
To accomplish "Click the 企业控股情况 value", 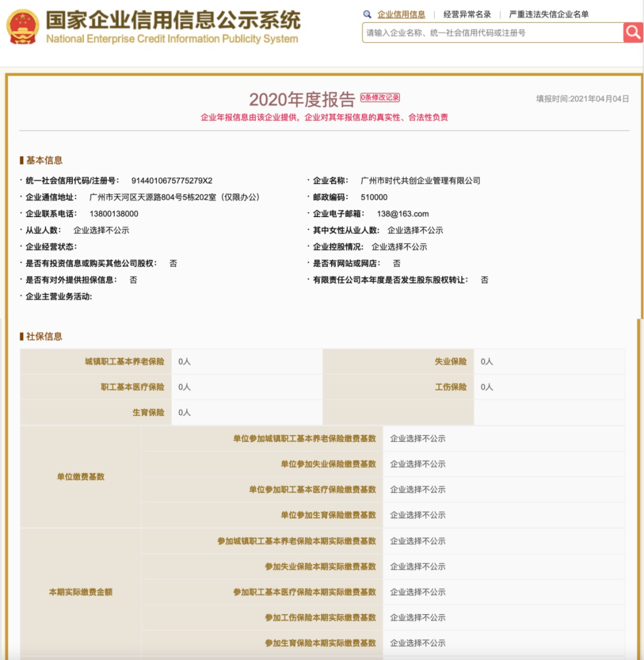I will (x=399, y=247).
